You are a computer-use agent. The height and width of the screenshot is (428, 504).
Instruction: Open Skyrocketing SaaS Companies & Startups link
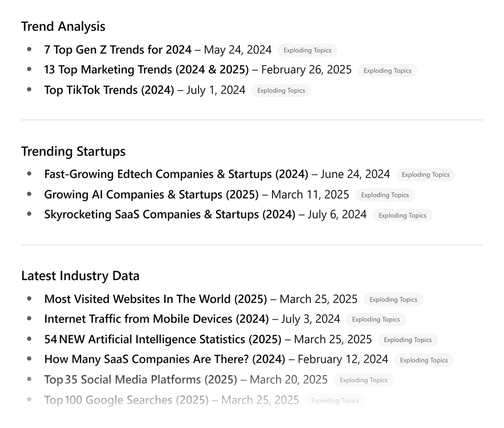(x=170, y=214)
